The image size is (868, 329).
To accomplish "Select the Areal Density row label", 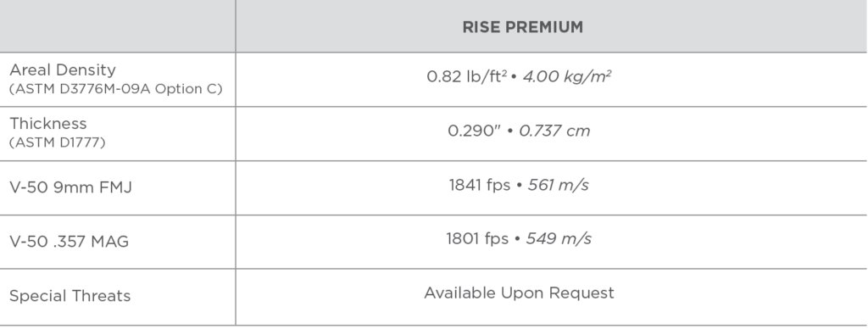I will 63,70.
